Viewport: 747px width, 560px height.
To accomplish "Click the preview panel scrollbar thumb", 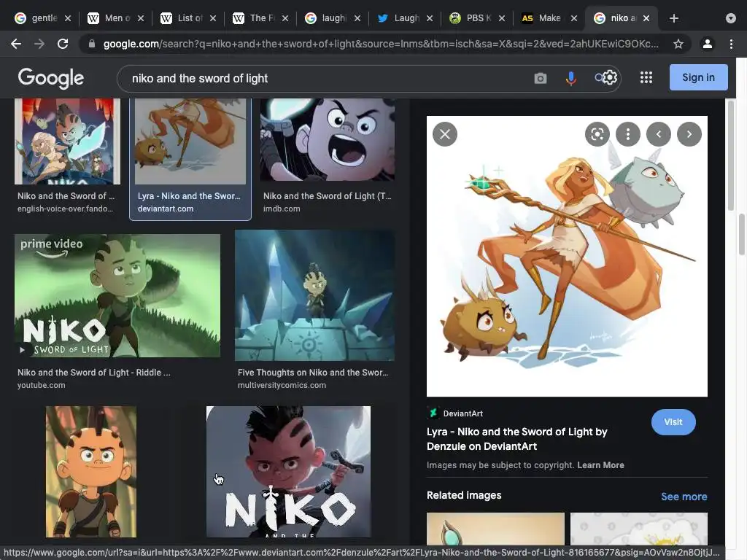I will [731, 155].
